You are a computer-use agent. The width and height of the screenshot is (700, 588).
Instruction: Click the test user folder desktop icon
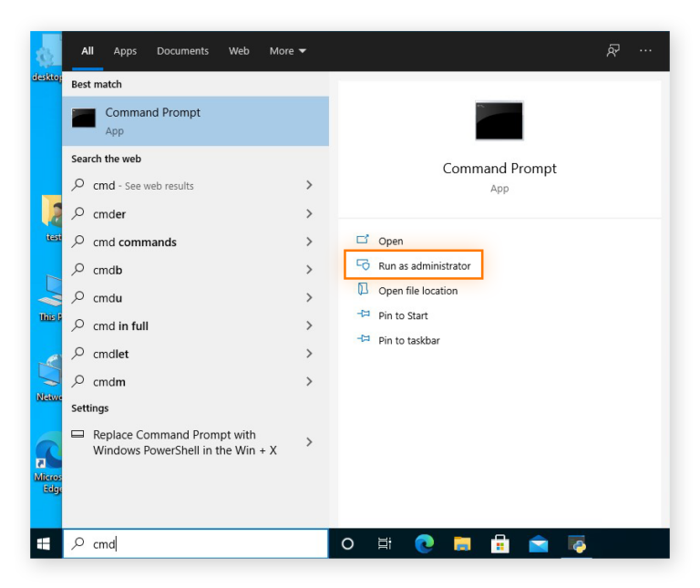pos(51,211)
